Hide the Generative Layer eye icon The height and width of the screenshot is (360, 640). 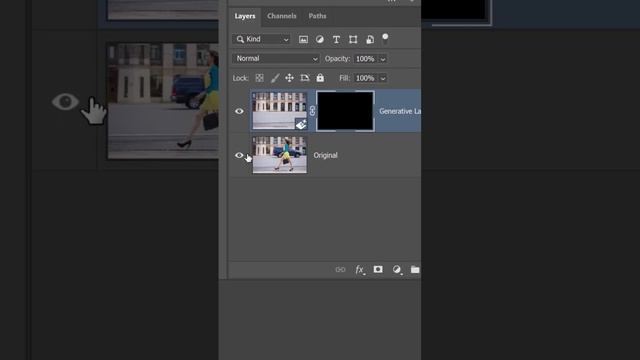tap(239, 111)
